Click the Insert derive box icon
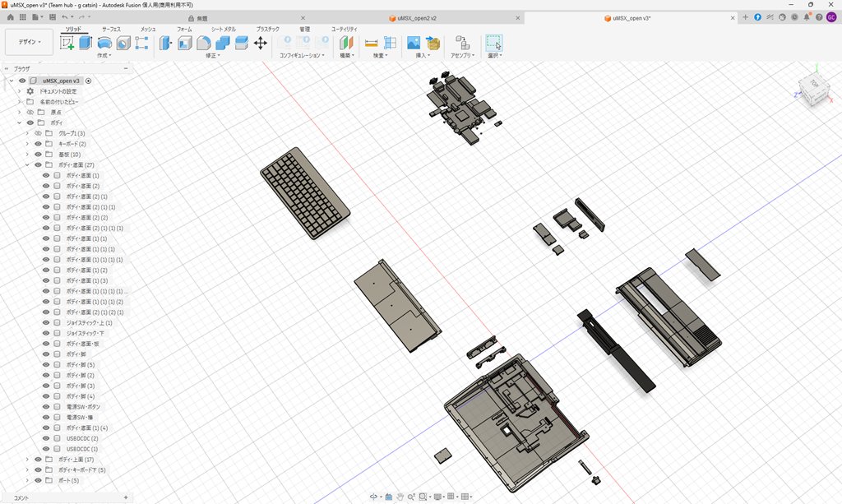This screenshot has width=842, height=504. click(433, 43)
